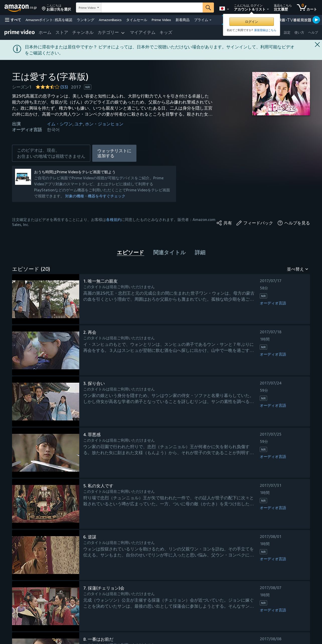Click the 各種規約 terms link
Screen dimensions: 322x644
point(114,220)
